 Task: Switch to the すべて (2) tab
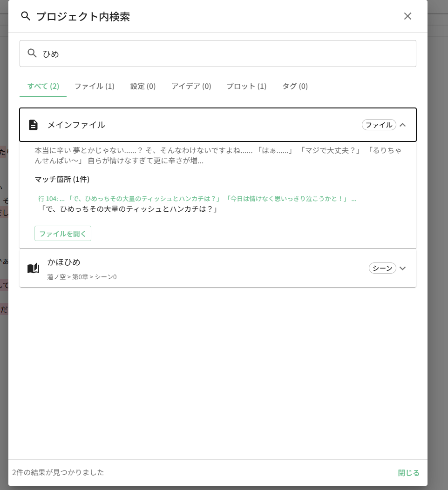coord(43,86)
